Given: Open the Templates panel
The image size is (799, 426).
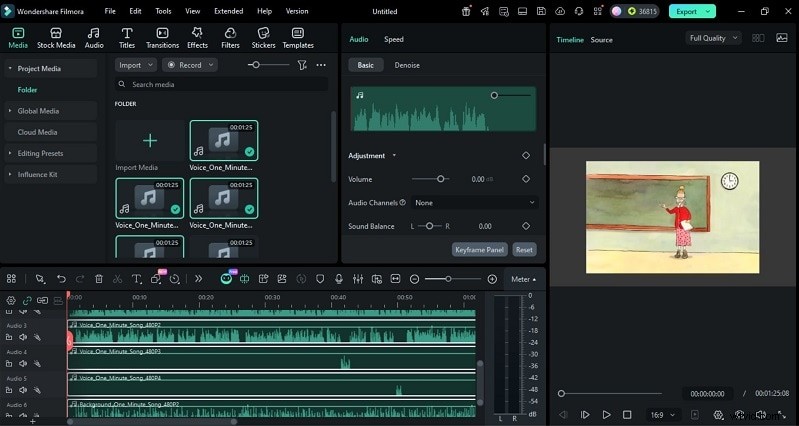Looking at the screenshot, I should click(x=298, y=38).
